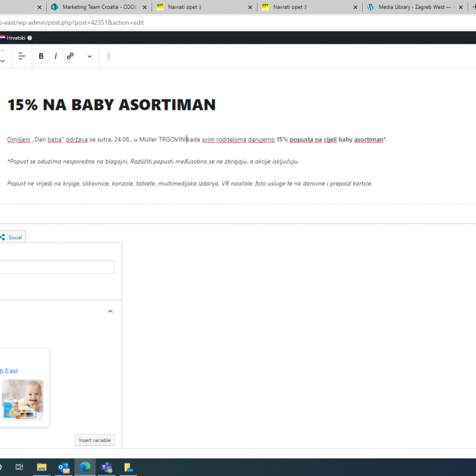Viewport: 476px width, 476px height.
Task: Click the browser address bar URL
Action: [72, 23]
